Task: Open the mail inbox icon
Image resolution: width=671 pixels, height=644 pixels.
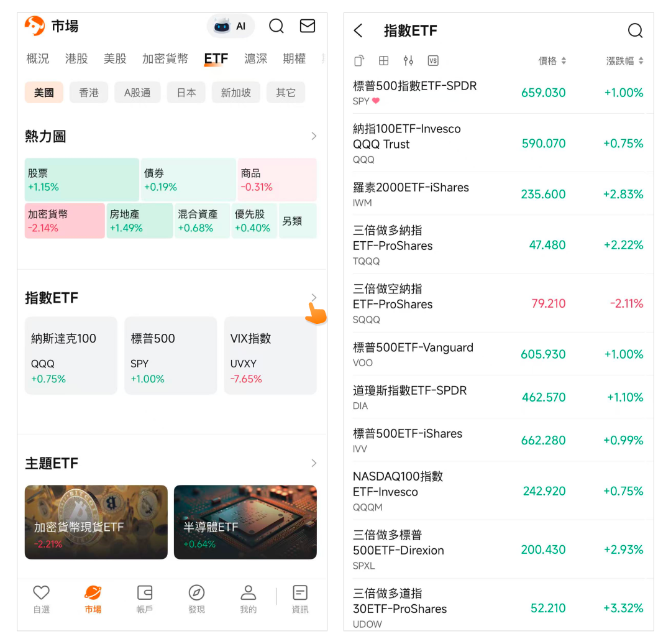Action: pyautogui.click(x=308, y=26)
